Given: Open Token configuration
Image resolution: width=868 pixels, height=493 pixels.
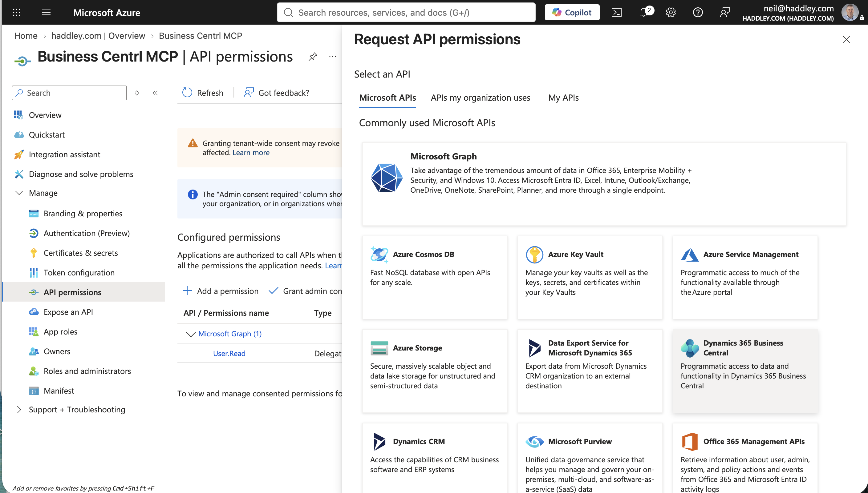Looking at the screenshot, I should (79, 273).
